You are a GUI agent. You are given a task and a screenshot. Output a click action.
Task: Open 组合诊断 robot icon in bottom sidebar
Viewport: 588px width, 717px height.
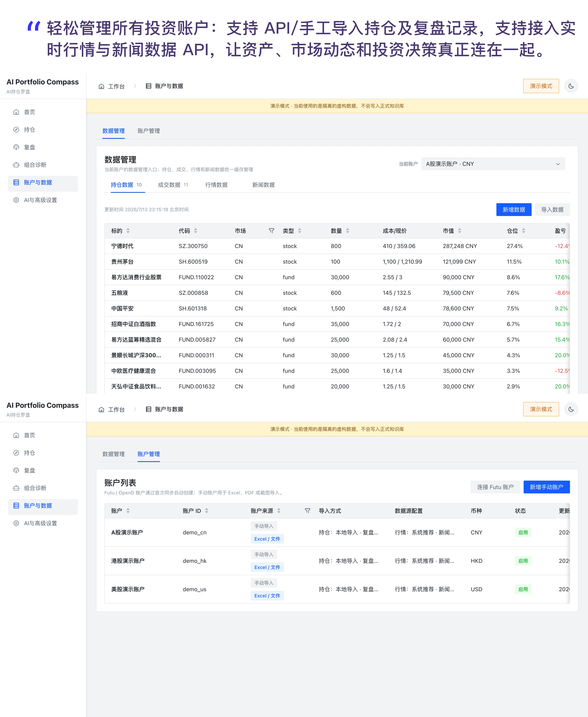pos(16,488)
